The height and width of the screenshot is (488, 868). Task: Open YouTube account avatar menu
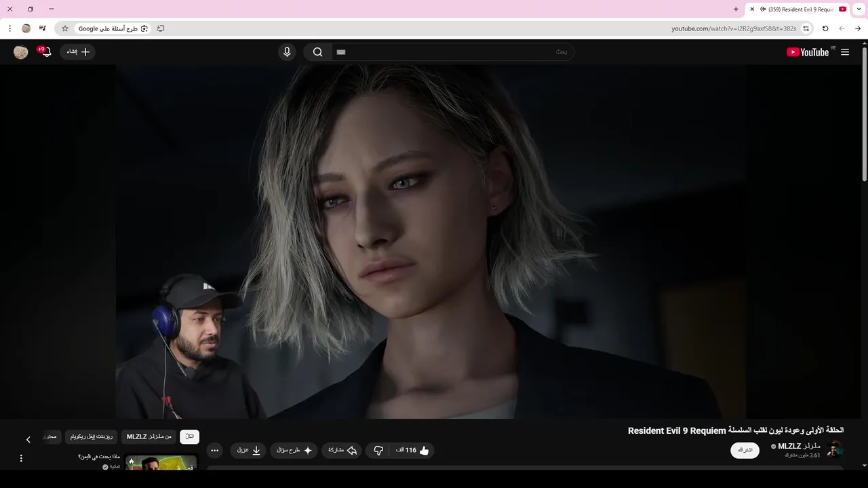click(21, 52)
